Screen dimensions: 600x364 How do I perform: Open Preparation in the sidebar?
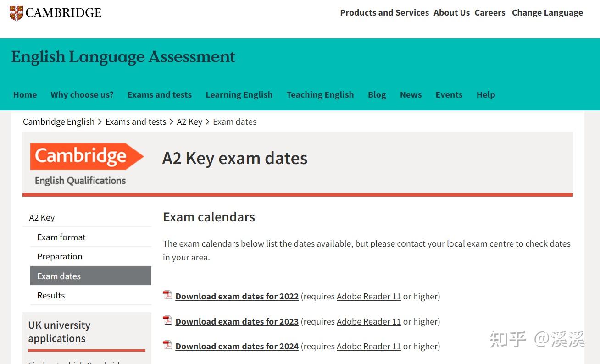[x=60, y=257]
